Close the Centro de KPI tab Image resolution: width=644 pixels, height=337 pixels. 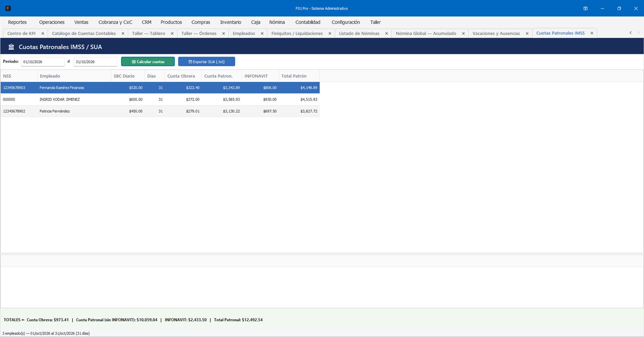coord(43,33)
